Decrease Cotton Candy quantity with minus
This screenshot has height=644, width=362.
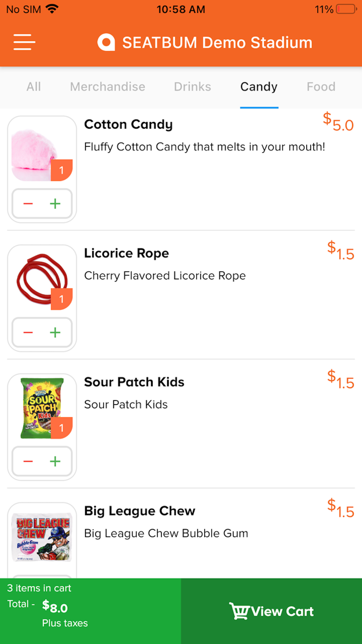tap(28, 204)
